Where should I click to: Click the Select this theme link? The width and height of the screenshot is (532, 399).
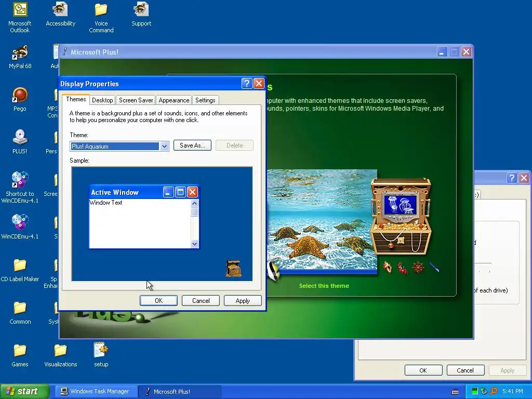(x=324, y=286)
